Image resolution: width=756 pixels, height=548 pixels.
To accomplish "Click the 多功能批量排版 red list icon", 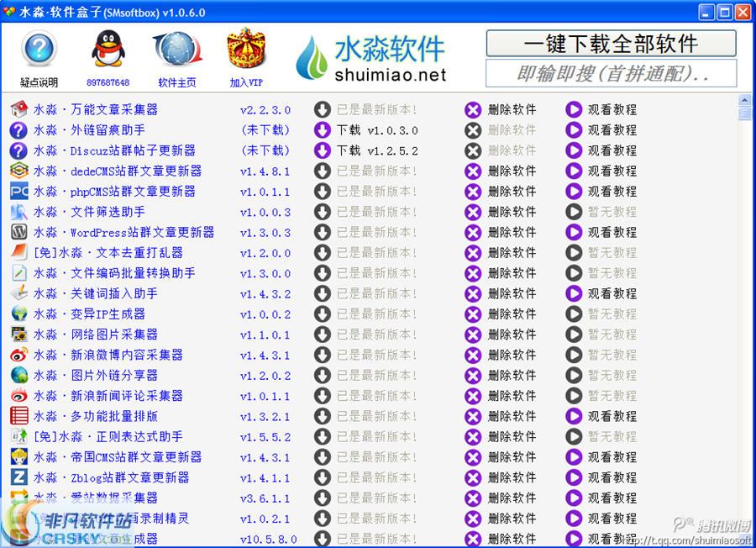I will (x=18, y=416).
